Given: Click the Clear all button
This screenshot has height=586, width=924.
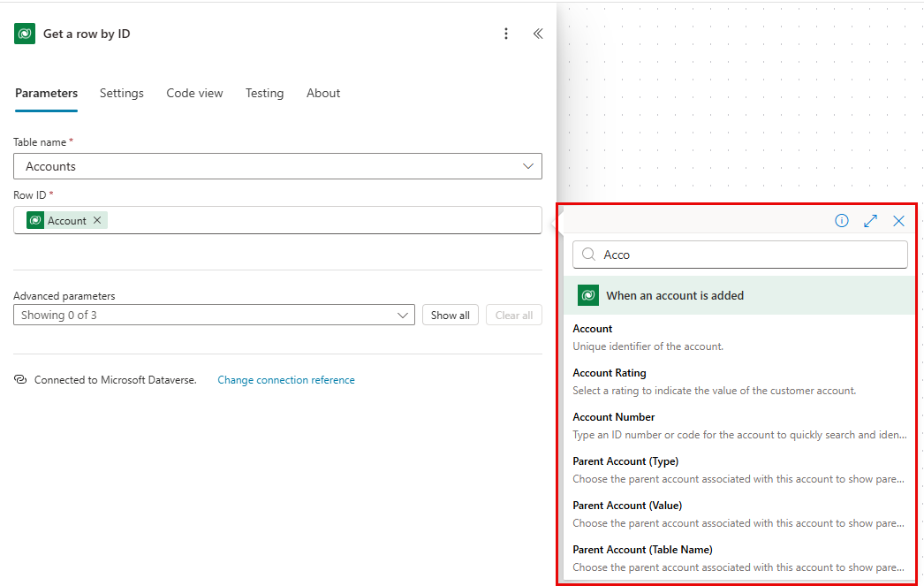Looking at the screenshot, I should (514, 315).
